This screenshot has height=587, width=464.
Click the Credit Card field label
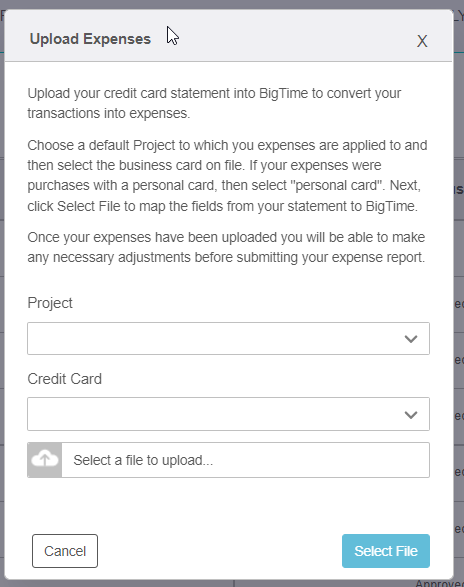pos(64,379)
